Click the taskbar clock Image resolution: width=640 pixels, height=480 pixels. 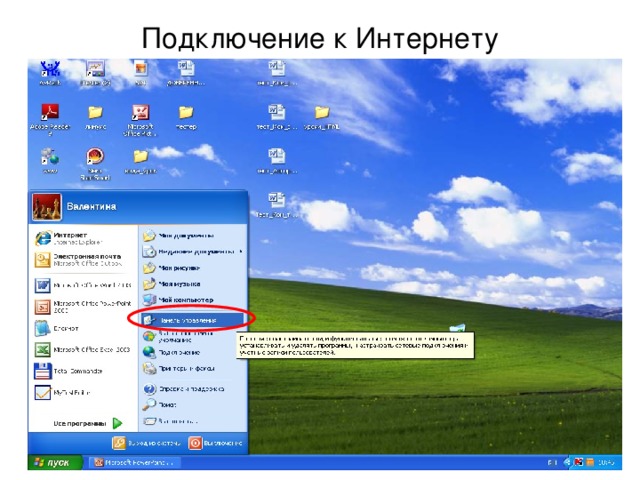point(606,462)
